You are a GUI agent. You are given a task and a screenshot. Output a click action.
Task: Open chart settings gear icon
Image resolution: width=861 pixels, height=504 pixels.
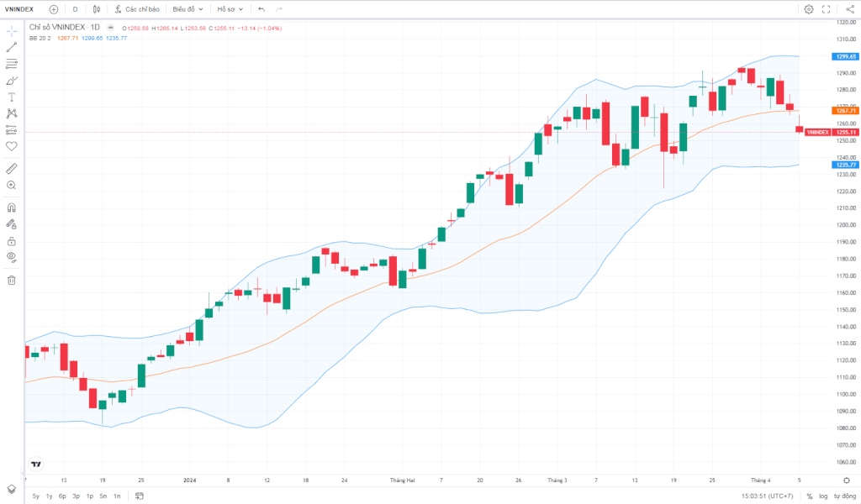click(x=809, y=9)
